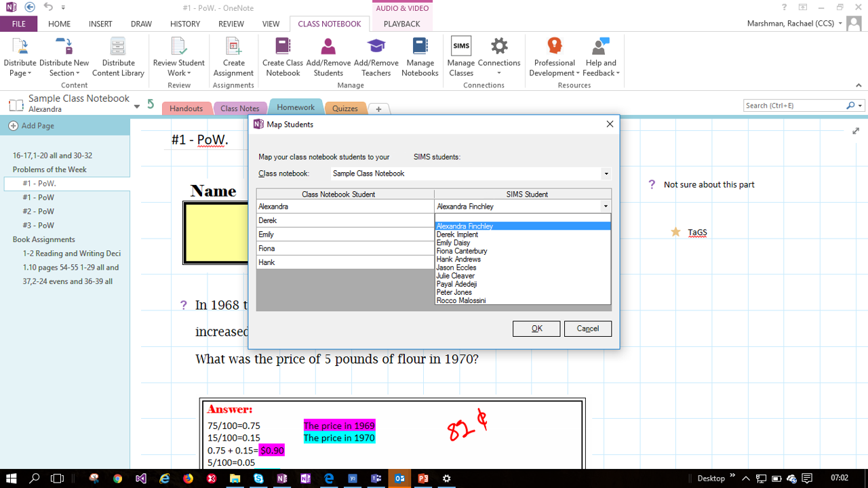
Task: Switch to PLAYBACK ribbon tab
Action: tap(402, 24)
